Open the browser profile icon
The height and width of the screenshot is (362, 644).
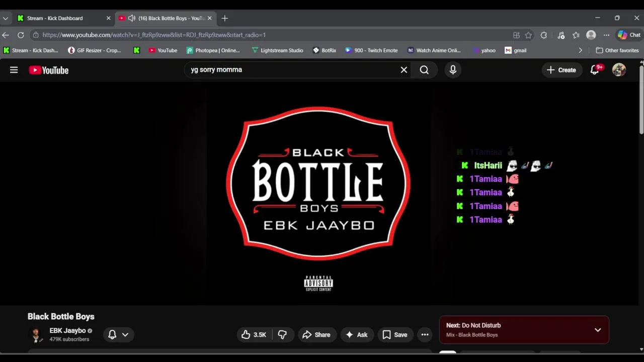coord(591,35)
